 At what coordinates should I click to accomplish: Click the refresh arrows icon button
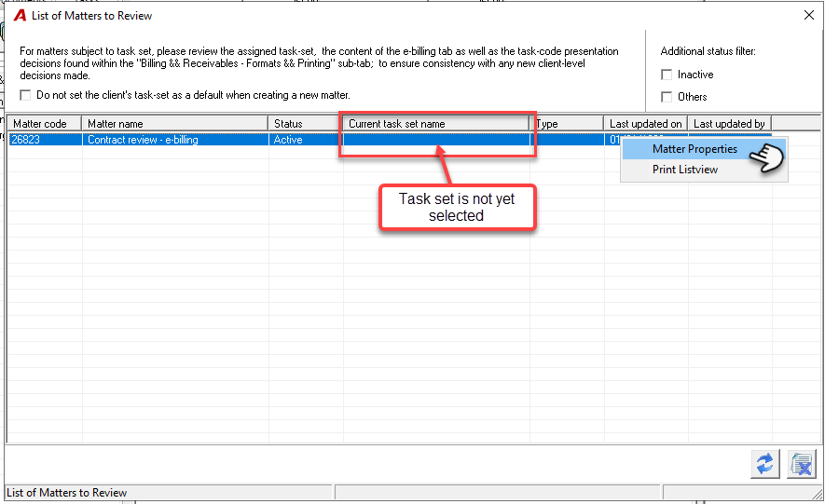[764, 464]
